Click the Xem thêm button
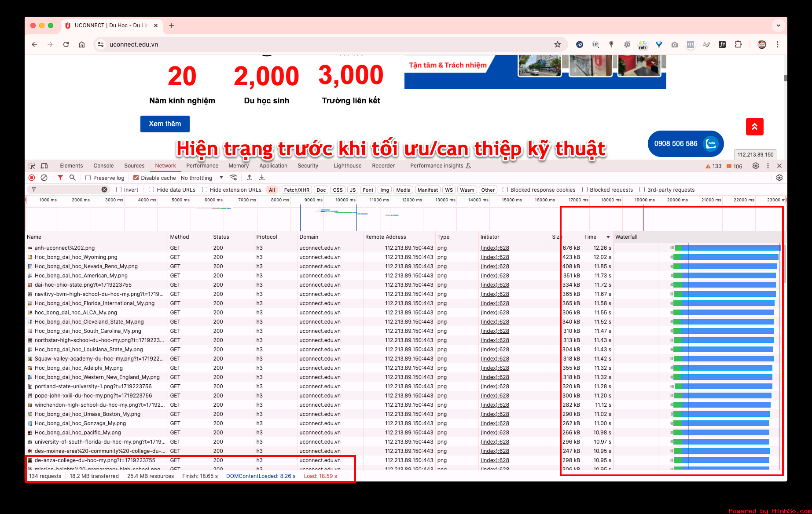The width and height of the screenshot is (812, 514). [165, 124]
